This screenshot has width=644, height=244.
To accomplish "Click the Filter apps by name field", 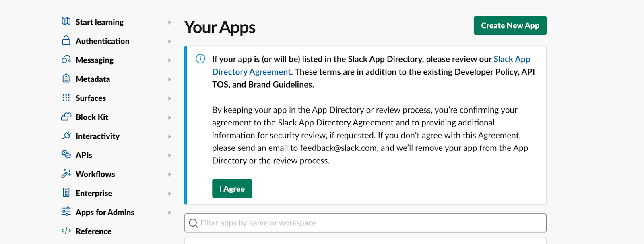I will [x=365, y=223].
